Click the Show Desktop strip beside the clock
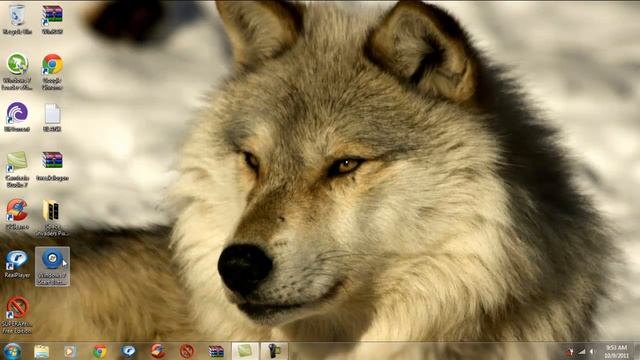This screenshot has height=360, width=640. 636,351
